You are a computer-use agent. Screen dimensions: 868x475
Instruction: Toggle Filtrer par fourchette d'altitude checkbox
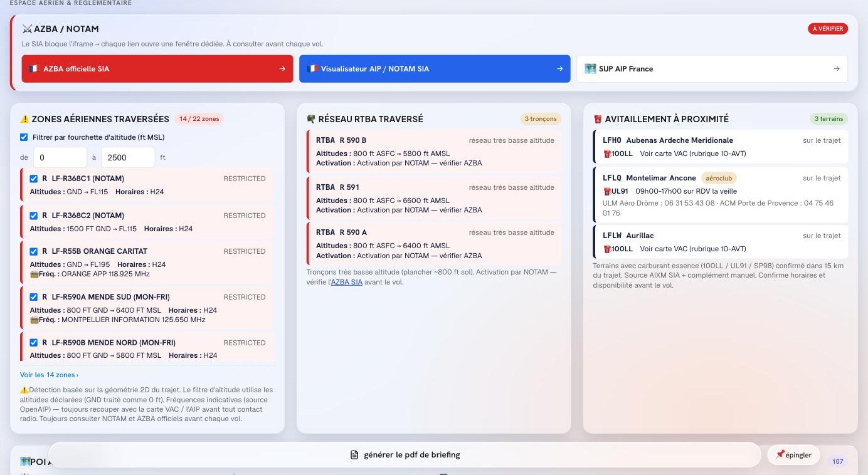(24, 137)
